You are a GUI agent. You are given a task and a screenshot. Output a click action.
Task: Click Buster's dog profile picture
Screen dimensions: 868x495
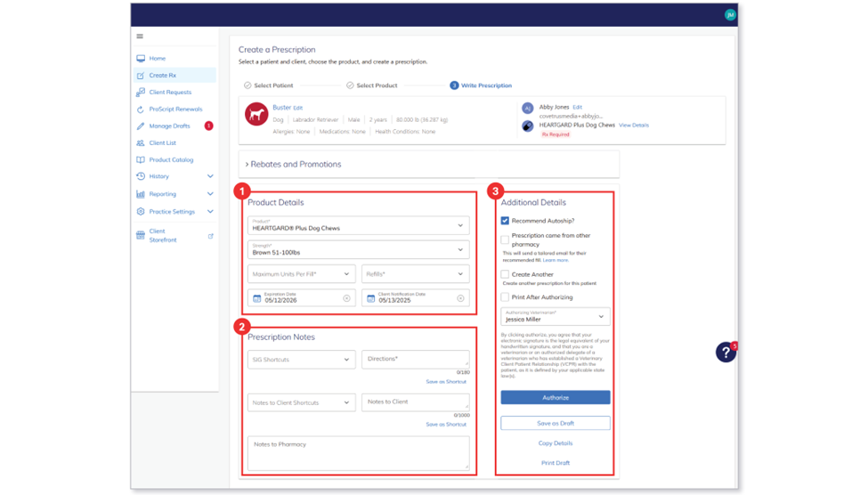[256, 114]
